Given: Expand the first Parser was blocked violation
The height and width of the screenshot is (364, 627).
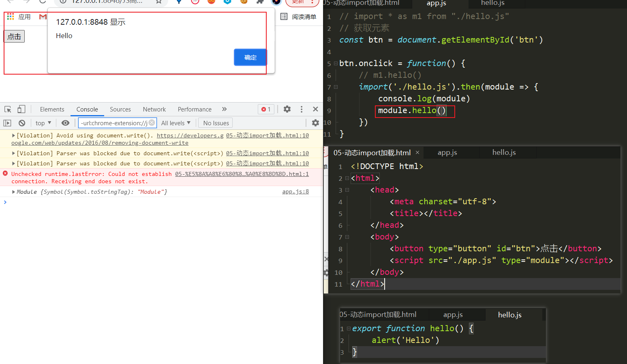Looking at the screenshot, I should pyautogui.click(x=13, y=153).
